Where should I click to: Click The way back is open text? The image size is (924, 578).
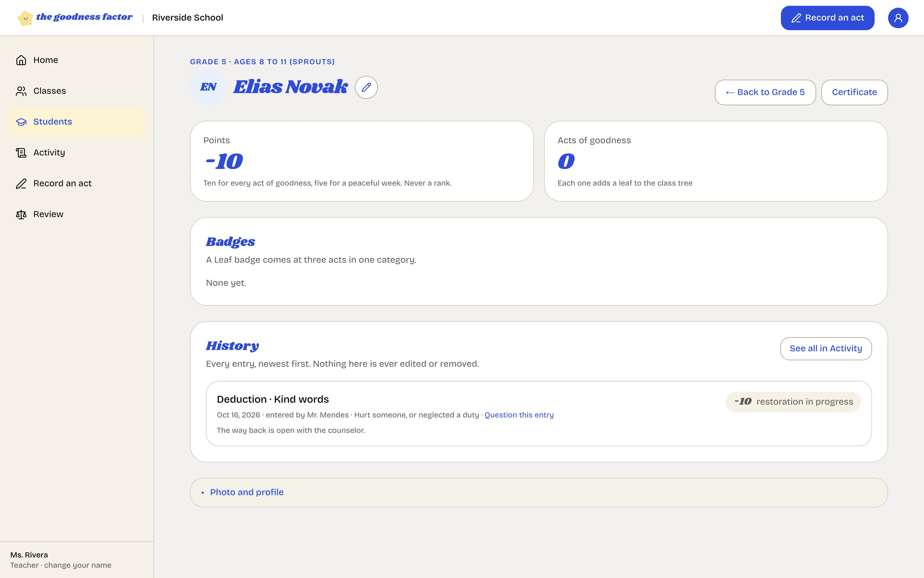coord(291,430)
